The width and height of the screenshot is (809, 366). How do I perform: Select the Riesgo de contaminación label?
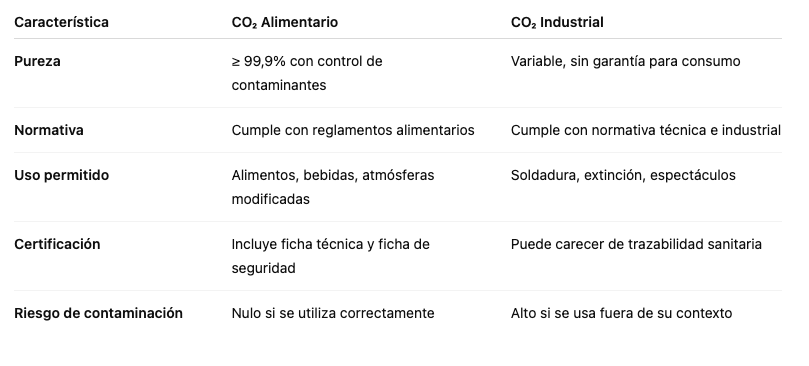click(98, 313)
